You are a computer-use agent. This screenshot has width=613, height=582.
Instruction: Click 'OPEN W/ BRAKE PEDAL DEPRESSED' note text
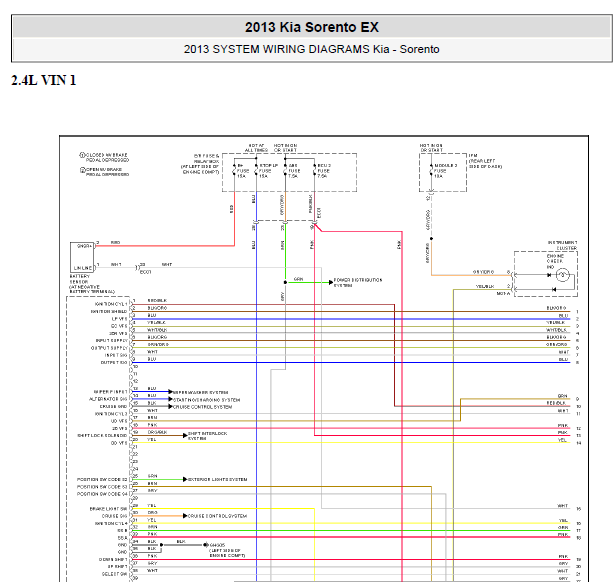[107, 172]
